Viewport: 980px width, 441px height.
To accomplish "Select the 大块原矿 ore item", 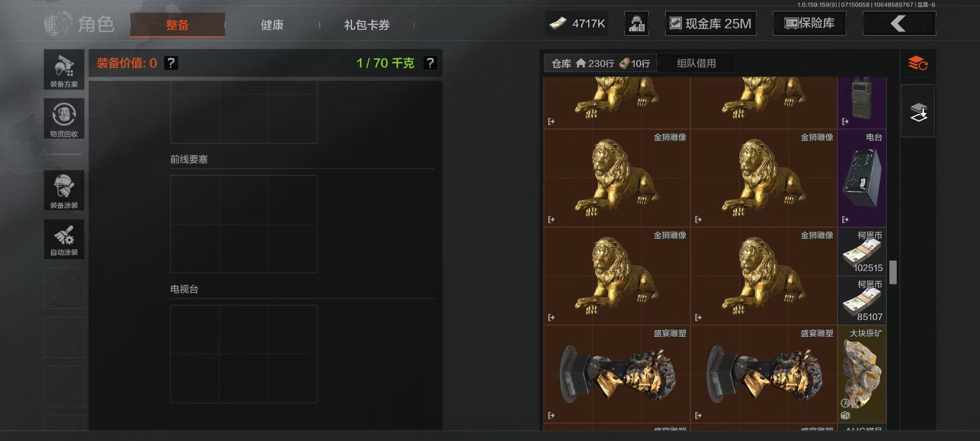I will [862, 374].
